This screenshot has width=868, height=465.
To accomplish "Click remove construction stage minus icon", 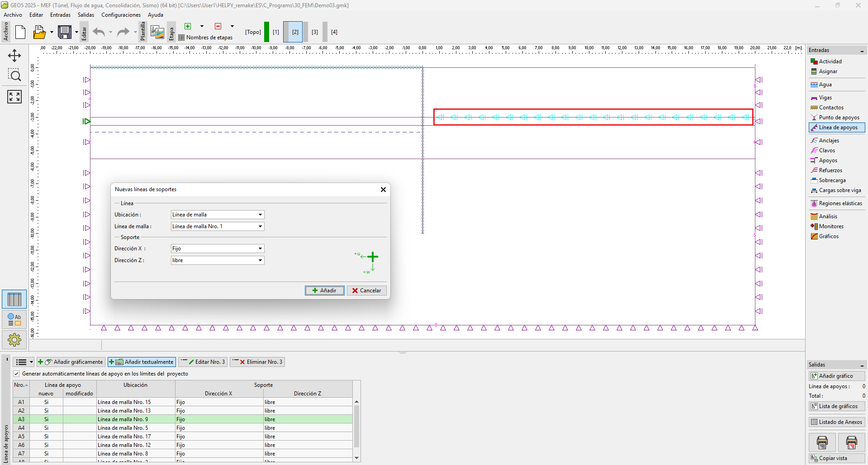I will (218, 26).
